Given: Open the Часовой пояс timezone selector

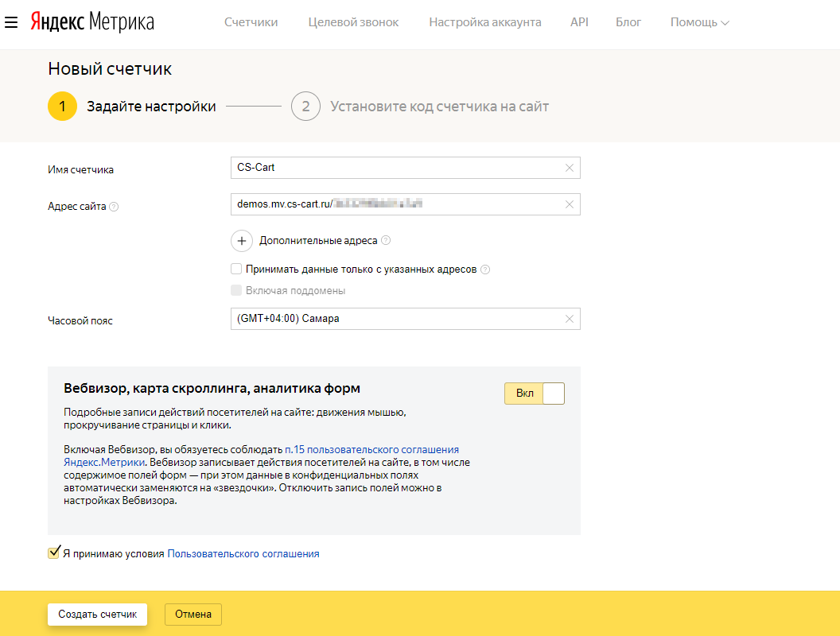Looking at the screenshot, I should coord(398,319).
